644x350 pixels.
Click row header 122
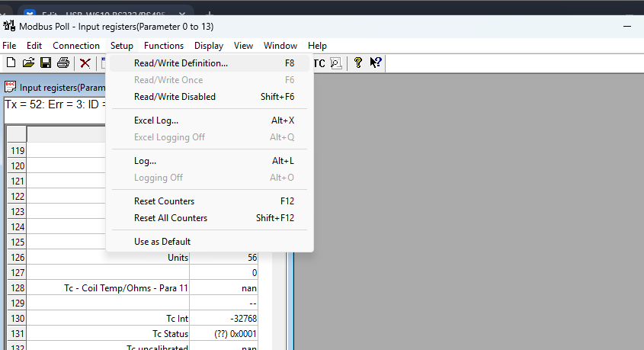pyautogui.click(x=18, y=197)
